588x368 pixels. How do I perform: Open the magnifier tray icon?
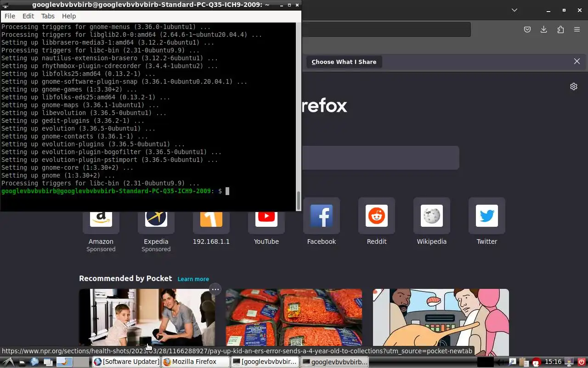513,362
